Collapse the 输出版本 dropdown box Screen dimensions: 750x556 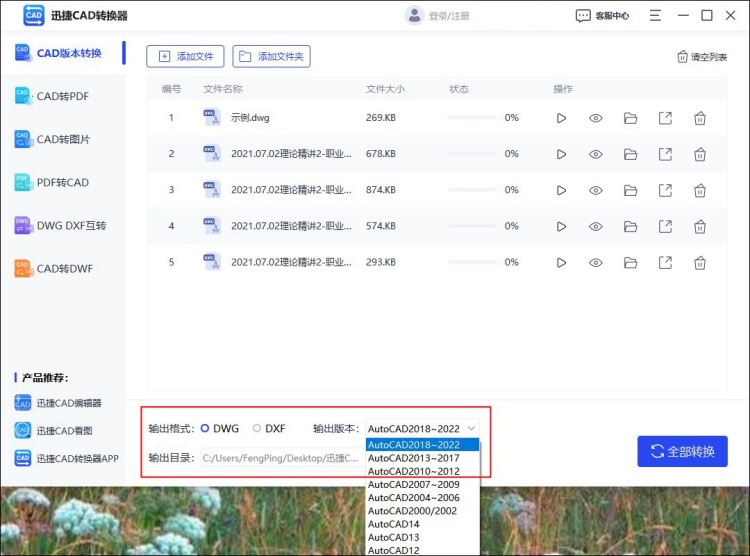[x=422, y=428]
